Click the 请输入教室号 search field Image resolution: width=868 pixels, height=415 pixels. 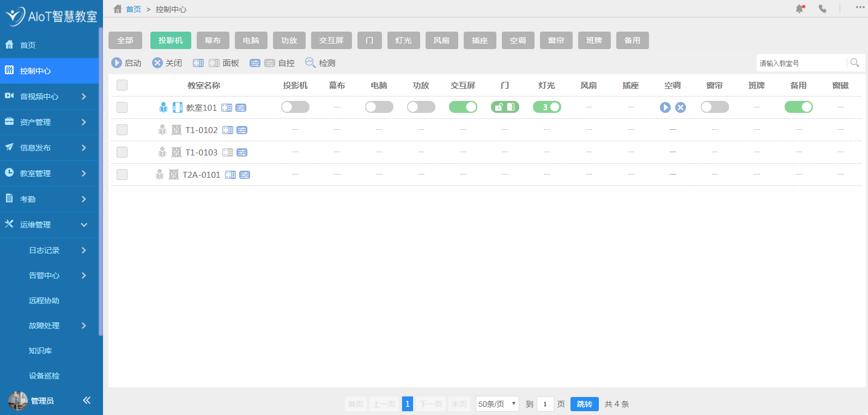[801, 63]
